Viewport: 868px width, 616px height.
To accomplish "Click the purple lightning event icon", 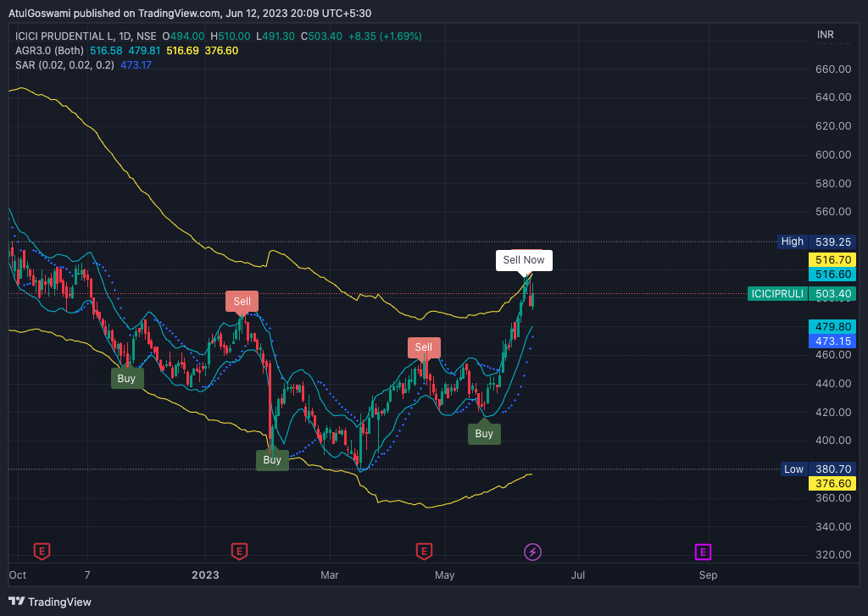I will (x=532, y=552).
